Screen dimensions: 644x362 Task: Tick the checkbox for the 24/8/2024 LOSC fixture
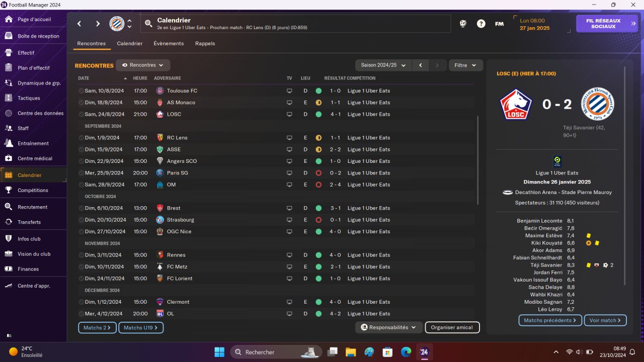[81, 114]
